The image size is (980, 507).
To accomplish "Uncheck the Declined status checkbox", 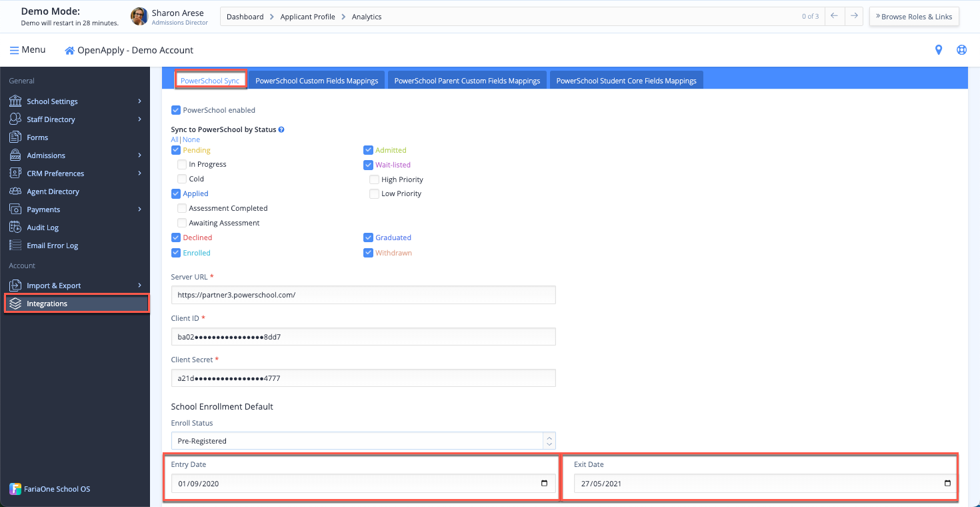I will [x=176, y=237].
